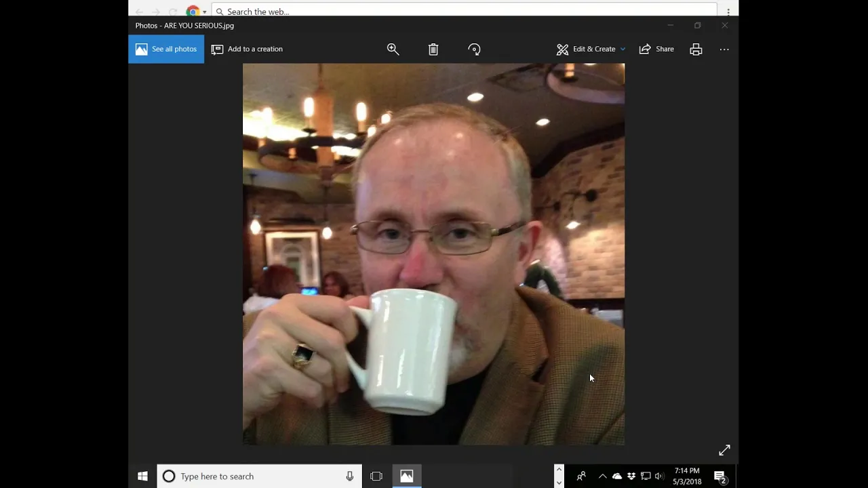The width and height of the screenshot is (868, 488).
Task: Open the Action Center notifications icon
Action: click(720, 476)
